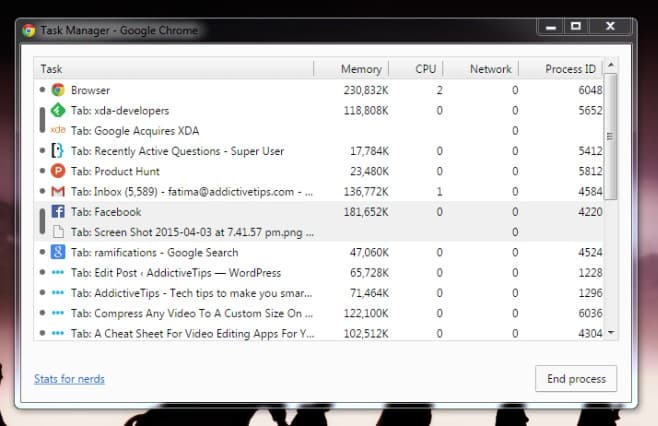
Task: Click the 136,772K memory value
Action: tap(366, 192)
